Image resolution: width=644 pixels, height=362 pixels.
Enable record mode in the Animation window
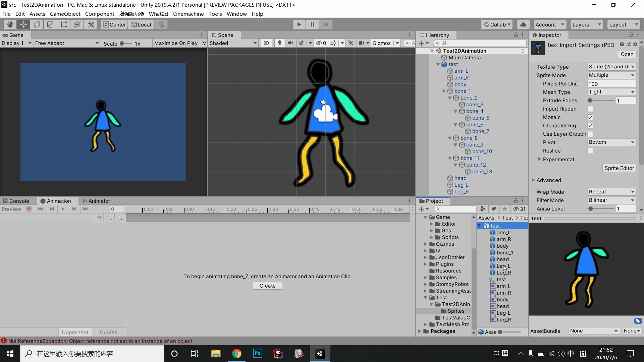pyautogui.click(x=29, y=209)
